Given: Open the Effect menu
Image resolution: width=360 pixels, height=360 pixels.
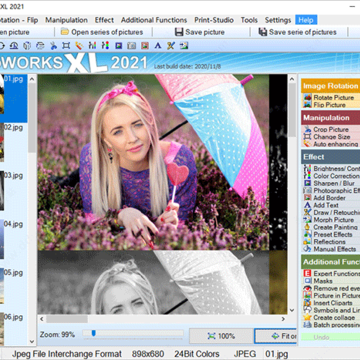Looking at the screenshot, I should point(104,20).
